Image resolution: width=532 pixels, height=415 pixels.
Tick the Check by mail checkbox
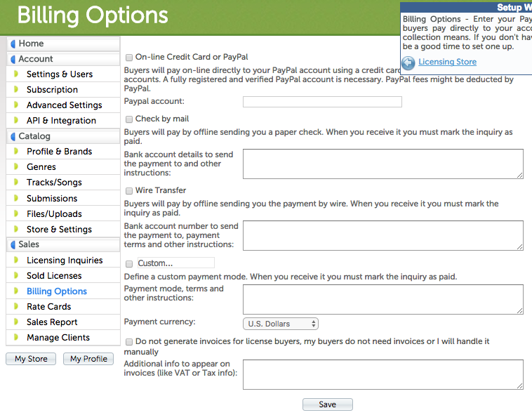[x=128, y=119]
